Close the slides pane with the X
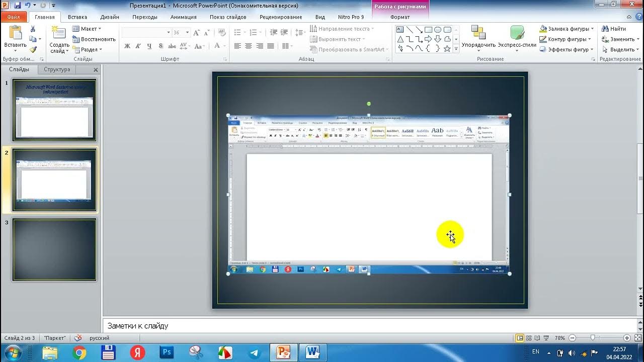 click(96, 70)
